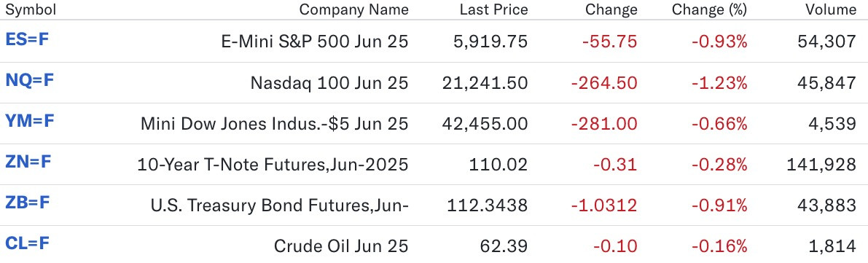The height and width of the screenshot is (263, 868).
Task: Select the 10-Year T-Note Futures row
Action: point(434,165)
